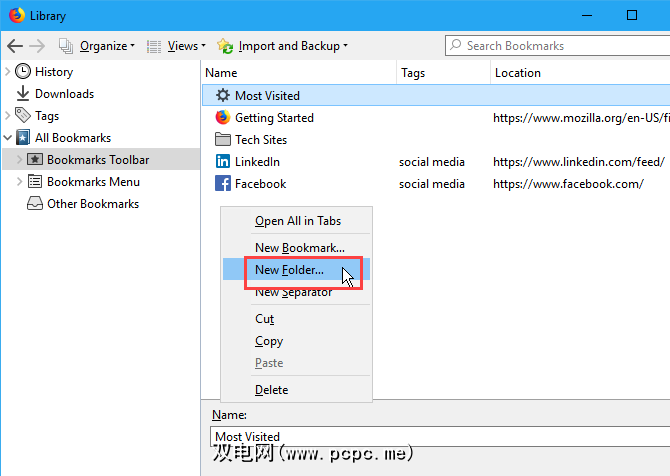Click the Downloads arrow icon in sidebar
The height and width of the screenshot is (476, 670).
click(23, 94)
